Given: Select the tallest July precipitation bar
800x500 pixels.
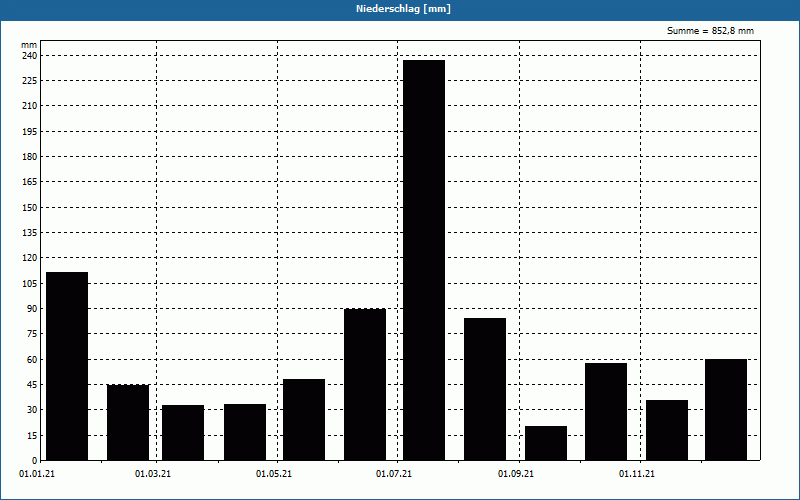Looking at the screenshot, I should 424,260.
